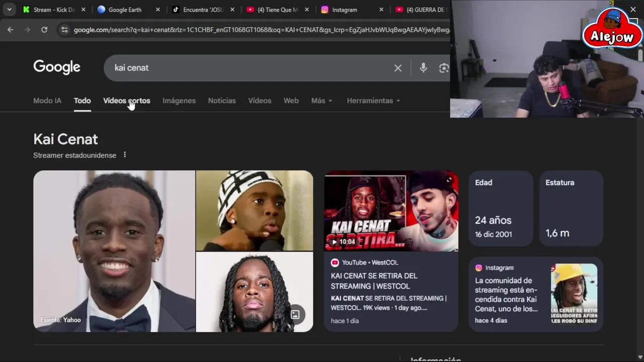The height and width of the screenshot is (362, 644).
Task: Switch to the GUERRA DE YouTube tab
Action: point(421,10)
